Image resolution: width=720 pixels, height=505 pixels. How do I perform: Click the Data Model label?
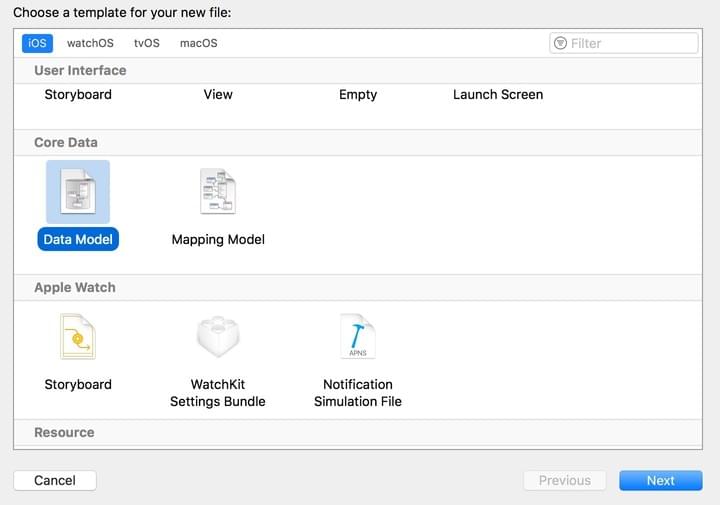tap(78, 240)
